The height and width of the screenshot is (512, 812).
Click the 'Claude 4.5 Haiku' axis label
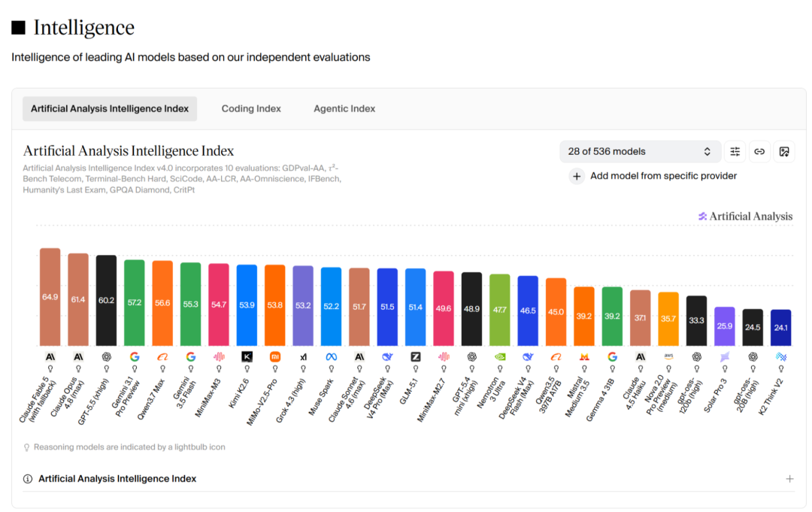[x=634, y=394]
